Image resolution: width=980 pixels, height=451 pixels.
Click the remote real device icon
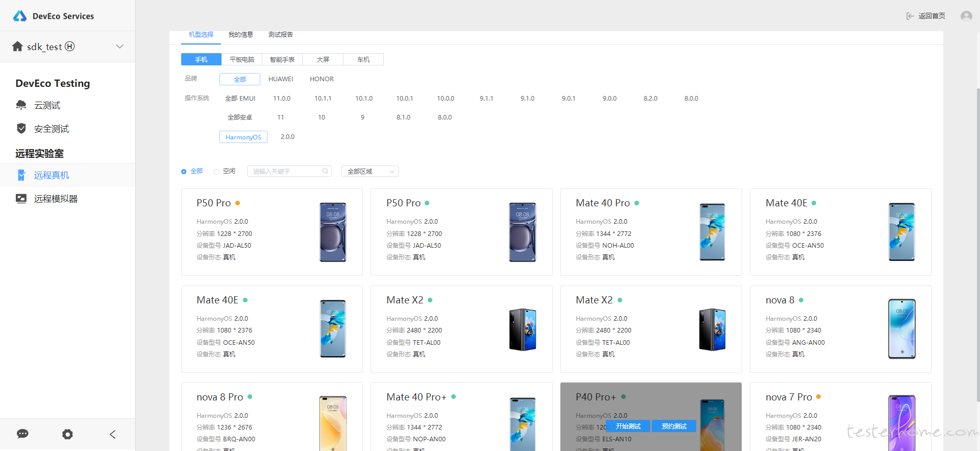click(21, 175)
